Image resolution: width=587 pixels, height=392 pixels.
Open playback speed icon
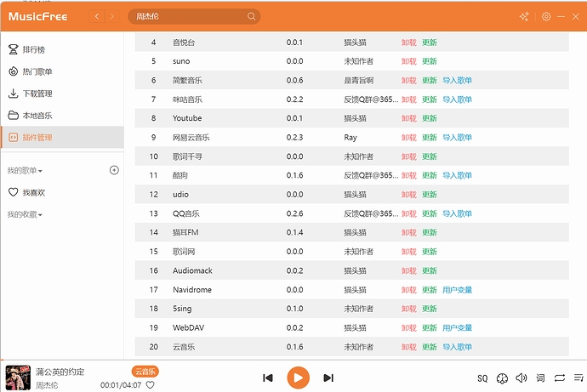click(502, 378)
